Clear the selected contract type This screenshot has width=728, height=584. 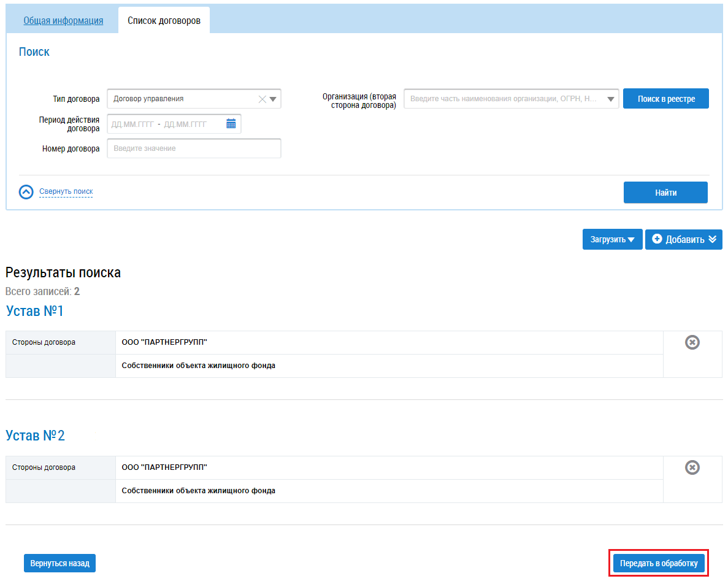262,99
